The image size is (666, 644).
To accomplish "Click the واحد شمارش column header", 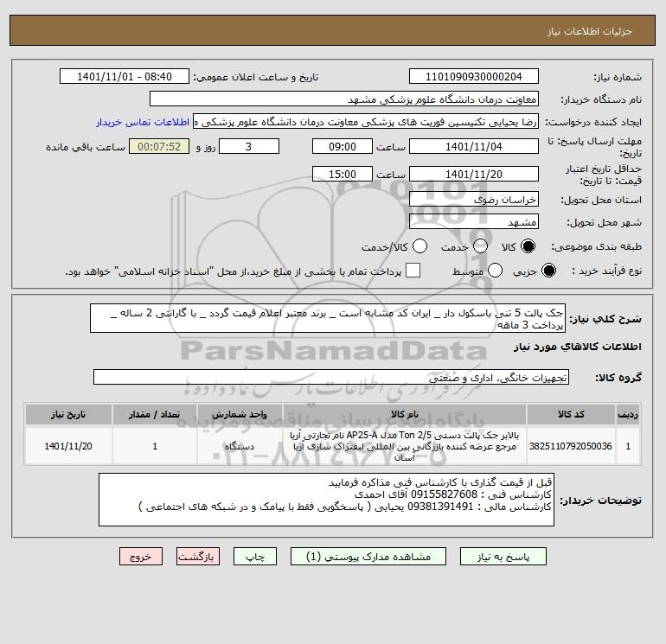I will 240,414.
